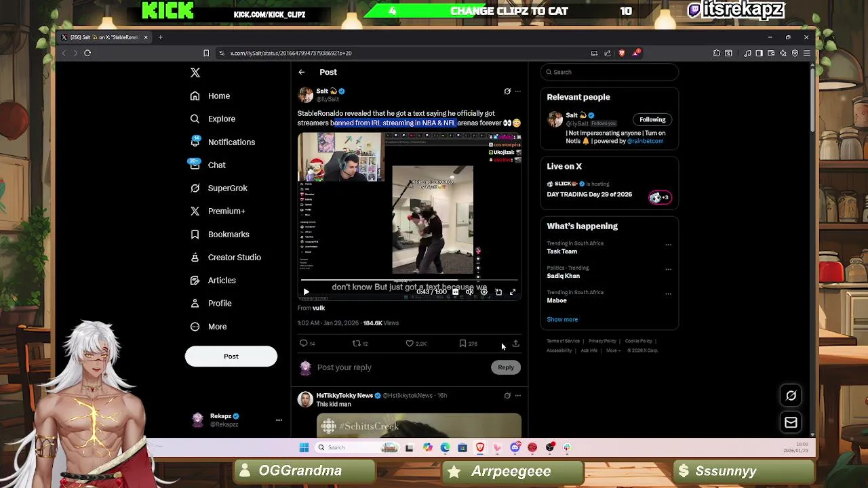Open SLICK's DAY TRADING live space

coord(610,190)
